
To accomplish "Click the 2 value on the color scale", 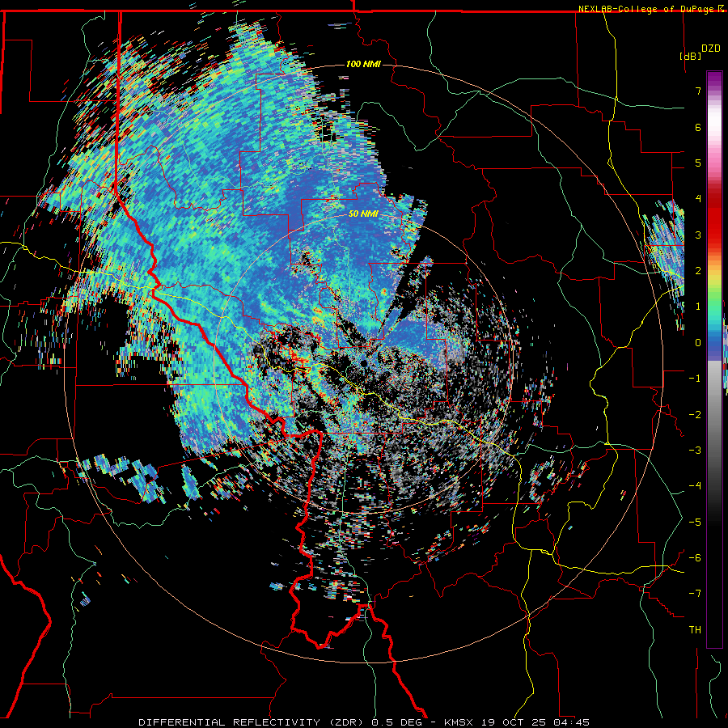I will coord(698,271).
